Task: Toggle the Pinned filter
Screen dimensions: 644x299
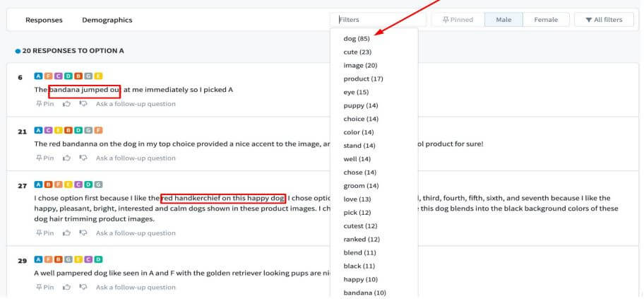Action: (x=458, y=20)
